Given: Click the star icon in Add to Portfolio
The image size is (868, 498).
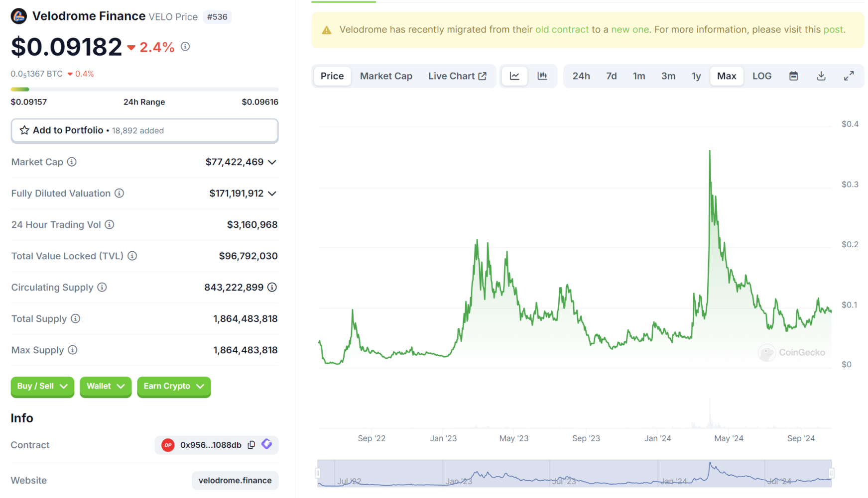Looking at the screenshot, I should pyautogui.click(x=24, y=130).
